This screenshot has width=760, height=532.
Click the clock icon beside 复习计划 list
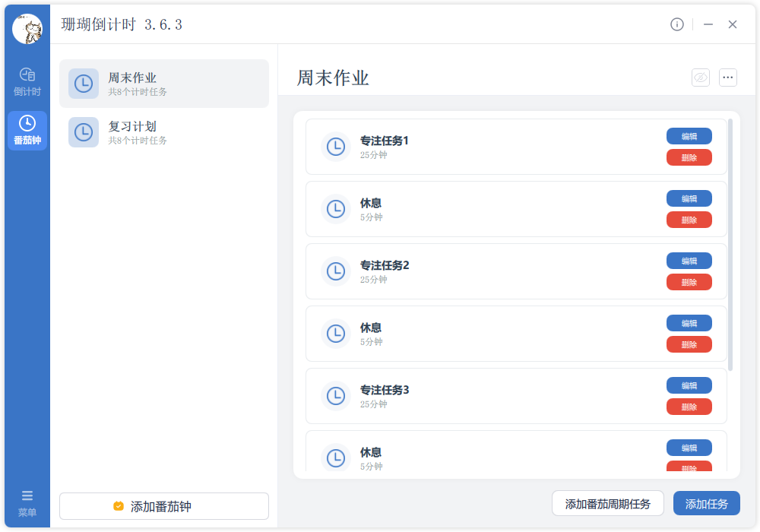84,132
